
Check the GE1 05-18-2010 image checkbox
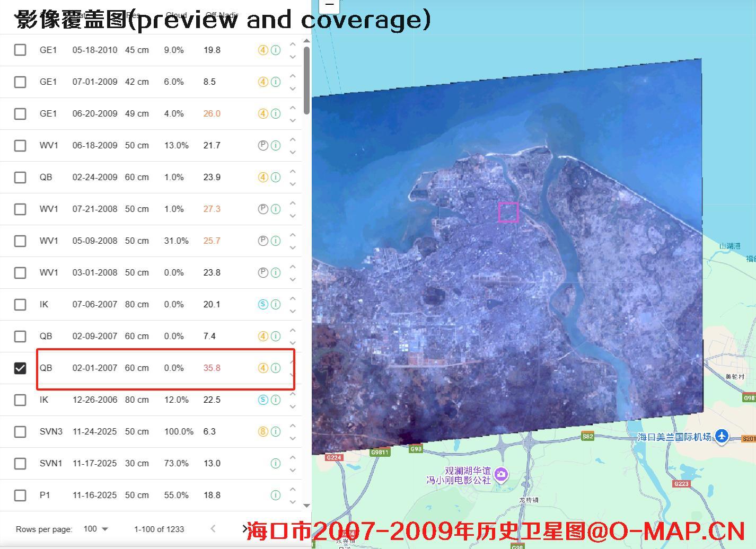[x=20, y=50]
